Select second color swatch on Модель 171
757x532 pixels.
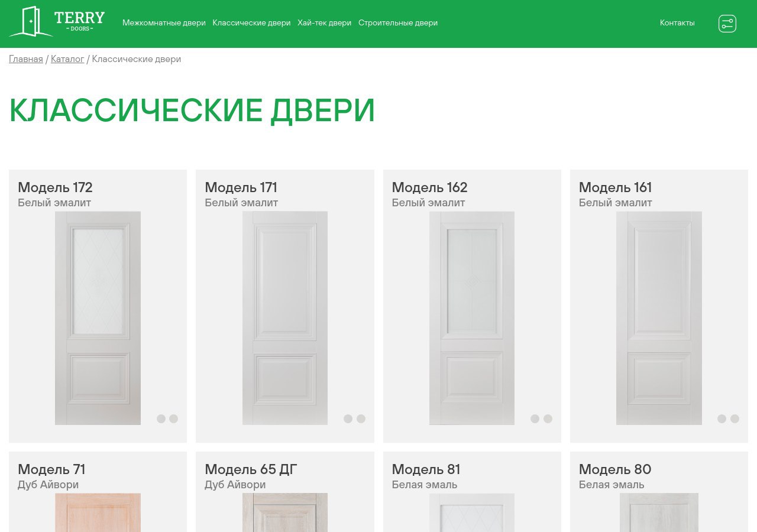coord(361,419)
